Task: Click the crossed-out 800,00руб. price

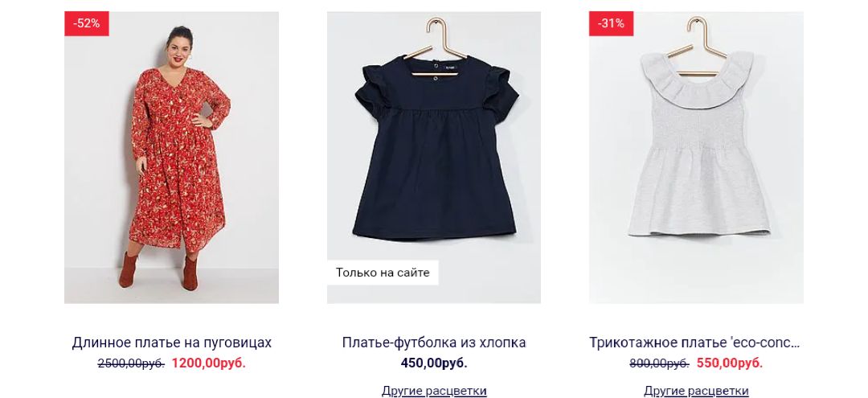Action: tap(659, 363)
